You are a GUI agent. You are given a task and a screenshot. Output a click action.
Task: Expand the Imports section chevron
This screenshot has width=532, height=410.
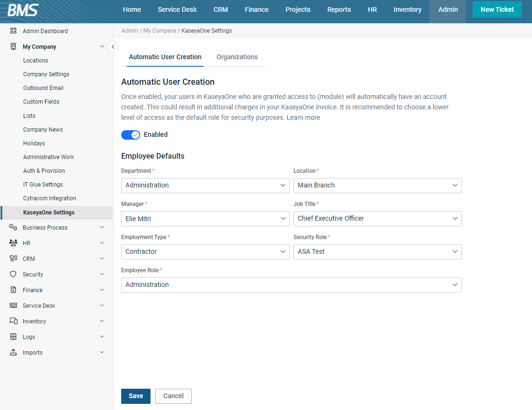point(102,352)
